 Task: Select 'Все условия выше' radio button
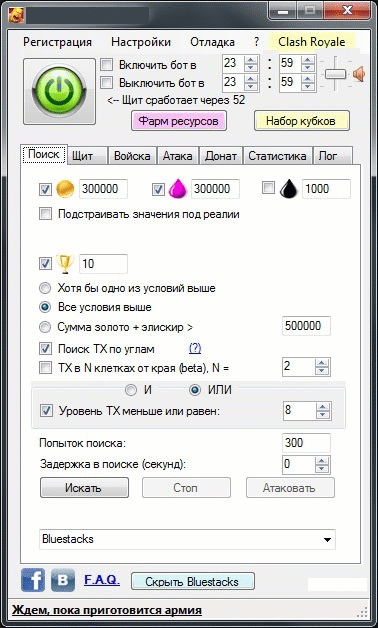coord(46,307)
